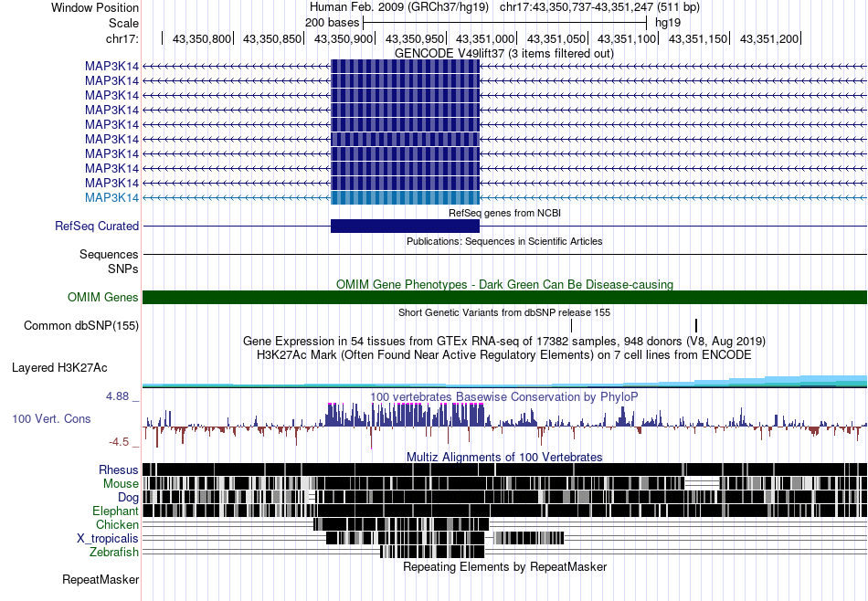Click the -4.5 PhyloP lower scale value
Screen dimensions: 868x601
[119, 442]
